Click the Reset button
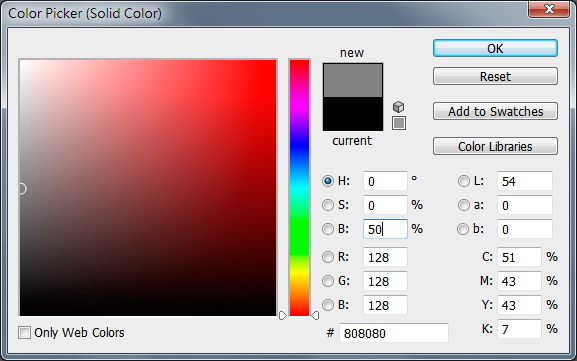Screen dimensions: 577x361 click(495, 77)
